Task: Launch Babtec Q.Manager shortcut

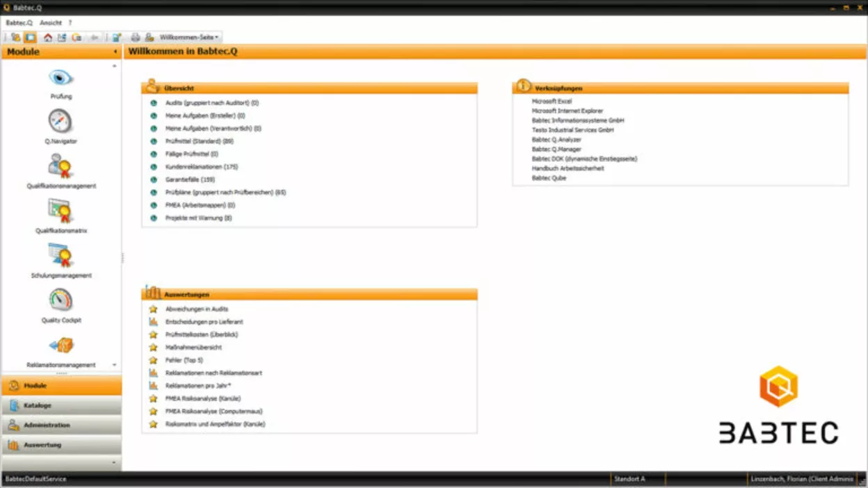Action: pyautogui.click(x=556, y=149)
